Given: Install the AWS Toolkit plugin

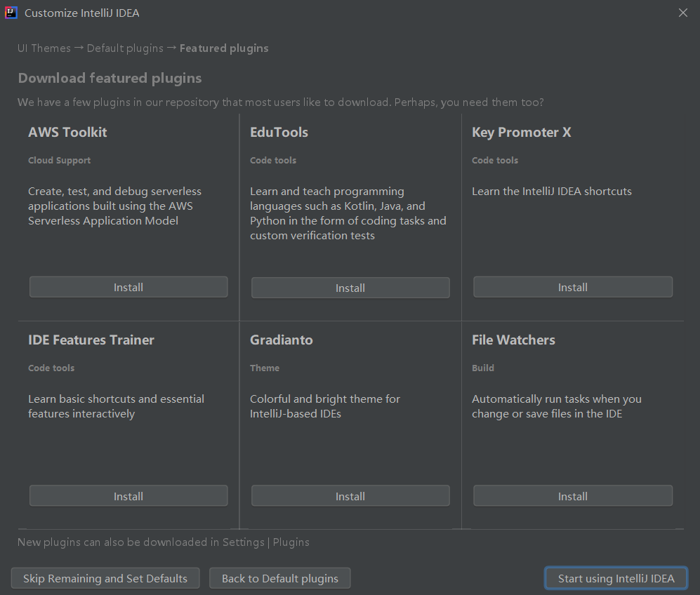Looking at the screenshot, I should click(128, 287).
